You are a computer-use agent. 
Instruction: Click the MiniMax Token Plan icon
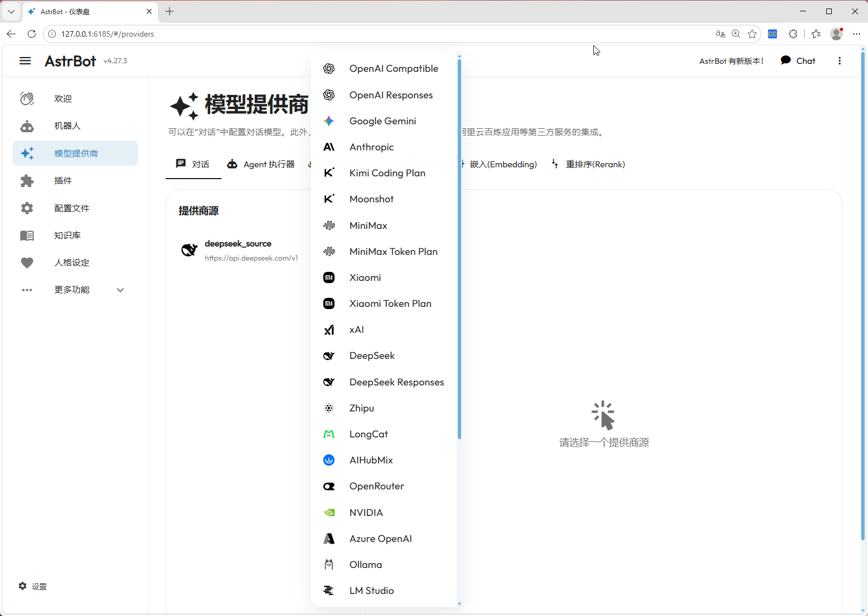(329, 251)
